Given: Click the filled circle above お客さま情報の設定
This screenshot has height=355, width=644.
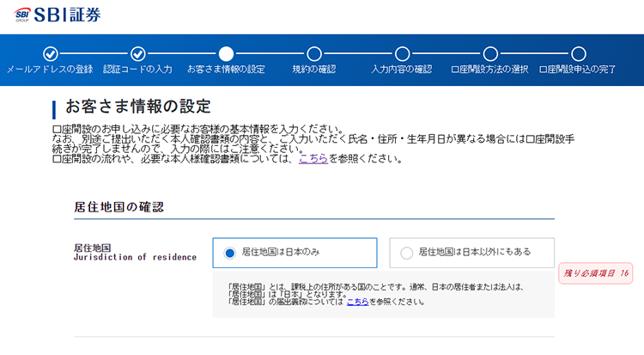Looking at the screenshot, I should (226, 53).
